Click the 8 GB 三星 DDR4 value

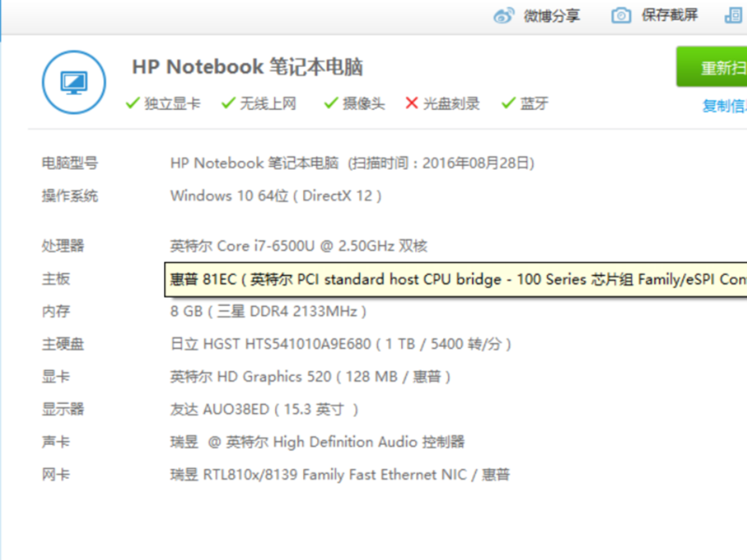tap(269, 311)
